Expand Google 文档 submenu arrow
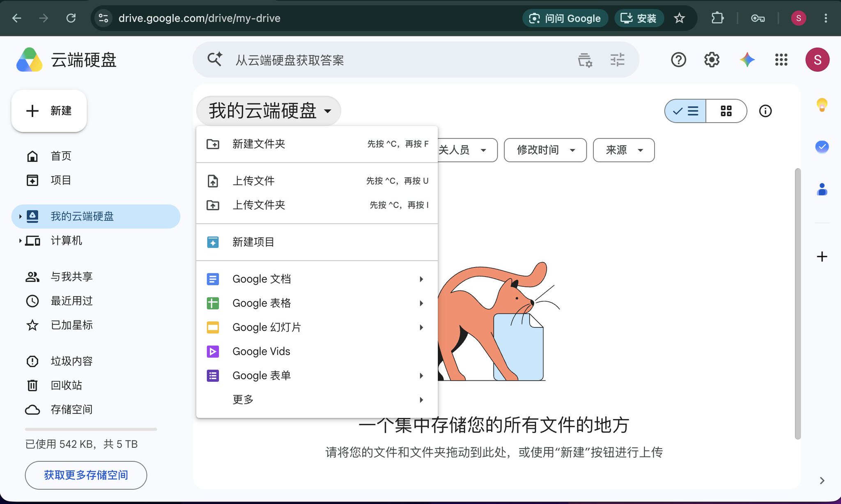The image size is (841, 504). (421, 279)
